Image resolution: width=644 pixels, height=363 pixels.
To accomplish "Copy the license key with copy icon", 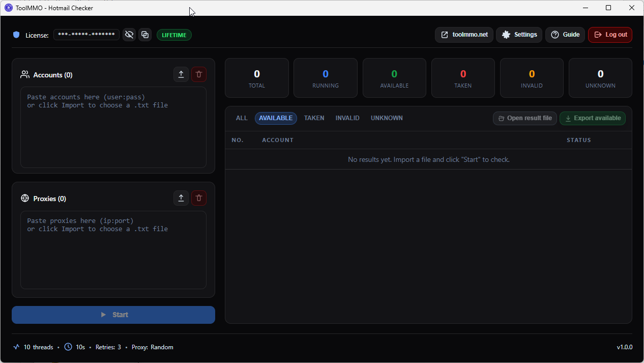I will click(145, 35).
